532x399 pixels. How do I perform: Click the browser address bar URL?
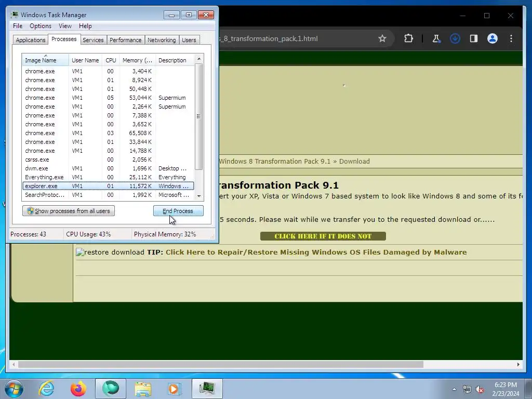pyautogui.click(x=268, y=38)
